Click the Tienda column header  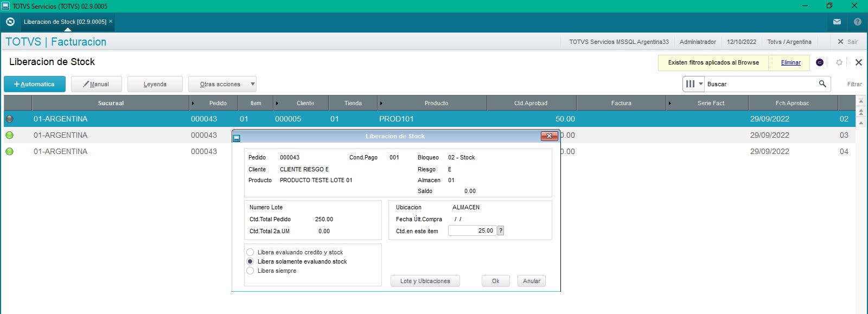coord(353,103)
